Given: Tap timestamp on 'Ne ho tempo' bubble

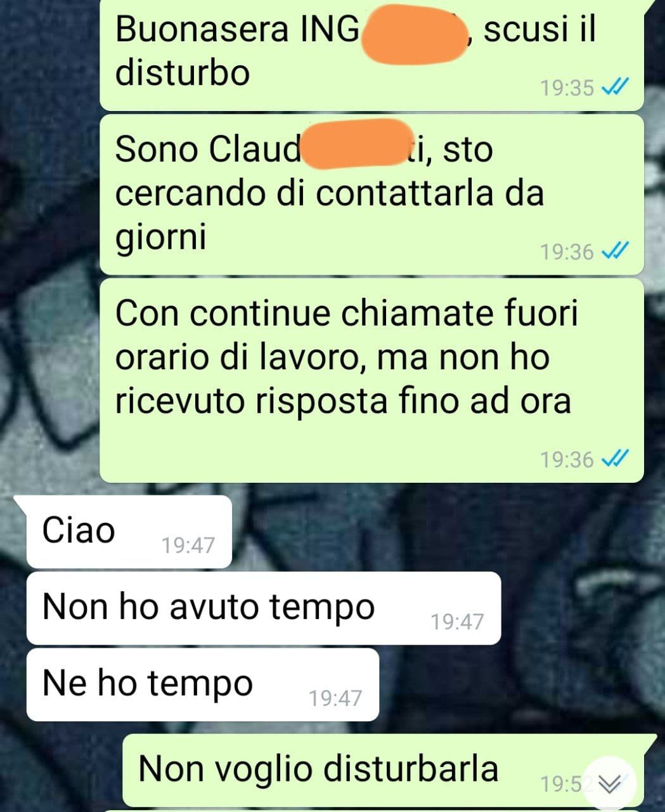Looking at the screenshot, I should coord(335,698).
